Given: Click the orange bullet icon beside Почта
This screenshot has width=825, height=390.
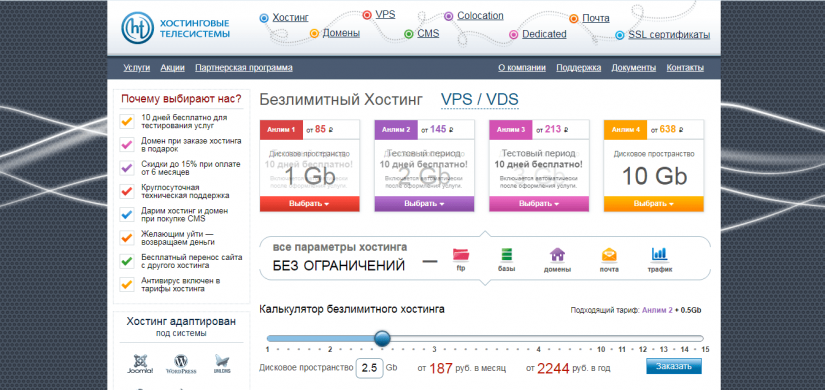Looking at the screenshot, I should [x=574, y=19].
